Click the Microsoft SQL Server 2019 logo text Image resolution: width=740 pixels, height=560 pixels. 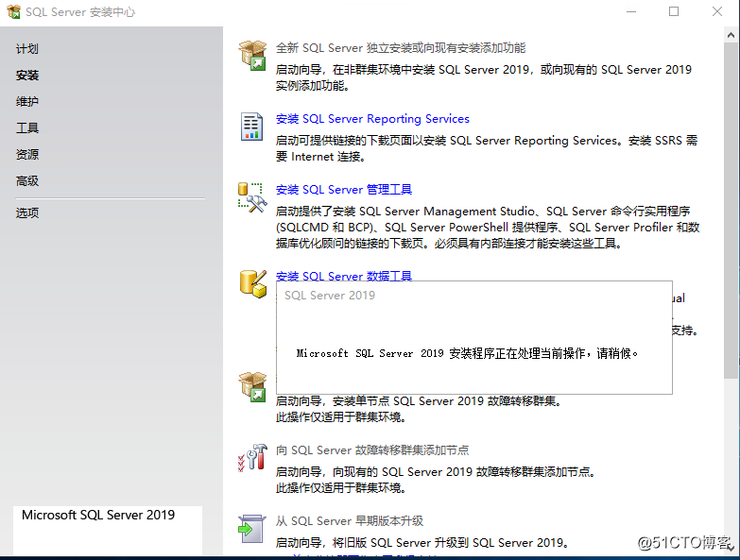pos(98,515)
